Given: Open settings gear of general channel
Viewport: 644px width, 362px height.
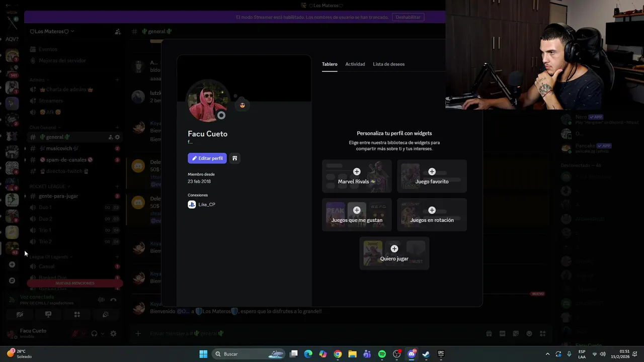Looking at the screenshot, I should pos(118,137).
